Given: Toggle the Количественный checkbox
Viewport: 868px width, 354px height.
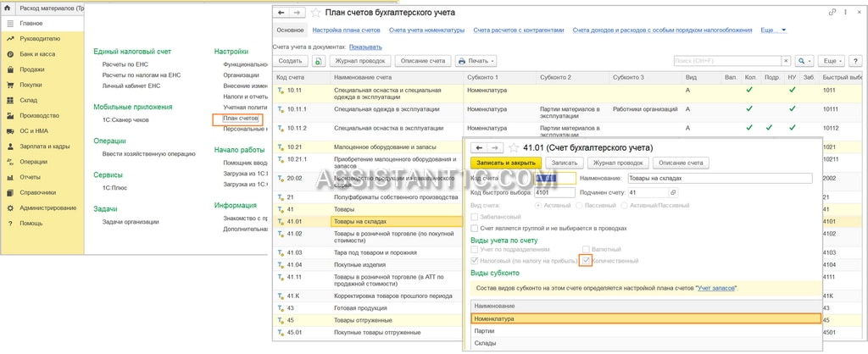Looking at the screenshot, I should point(586,261).
